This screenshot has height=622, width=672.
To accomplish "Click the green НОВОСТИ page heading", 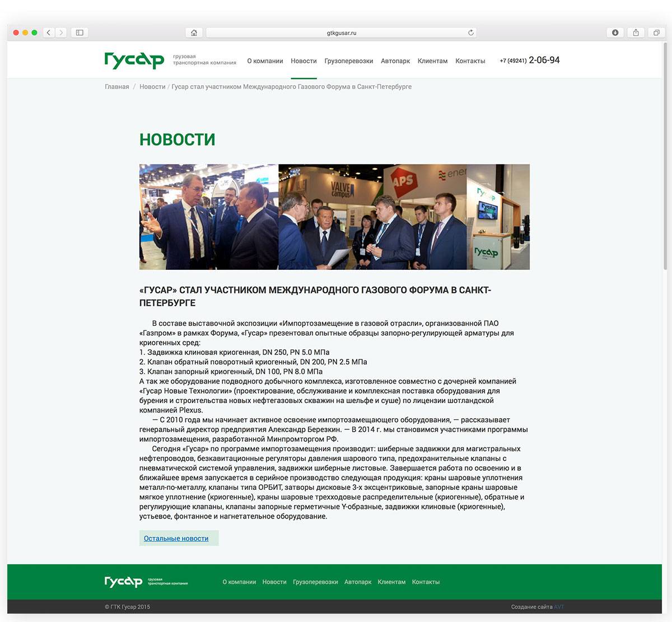I will point(177,139).
